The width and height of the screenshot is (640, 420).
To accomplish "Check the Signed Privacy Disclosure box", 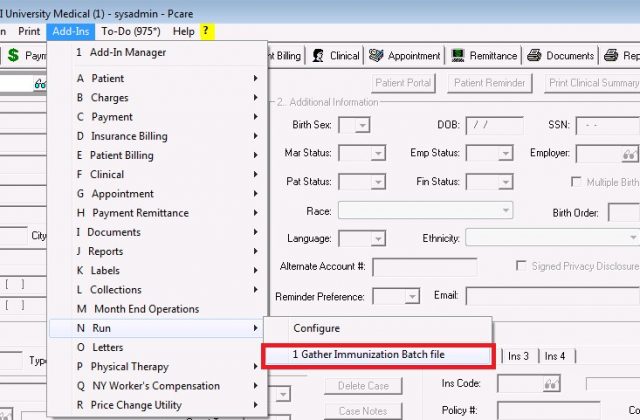I will coord(521,266).
